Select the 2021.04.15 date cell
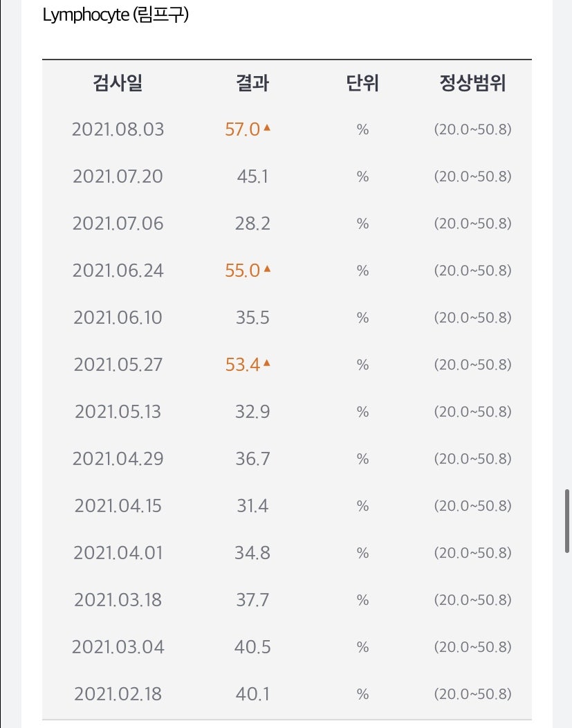Image resolution: width=572 pixels, height=728 pixels. point(118,506)
